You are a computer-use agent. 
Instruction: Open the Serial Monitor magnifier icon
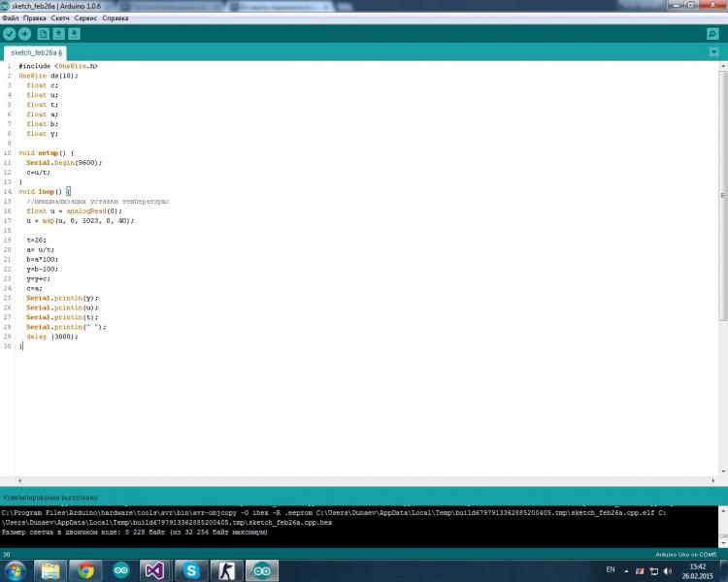712,34
